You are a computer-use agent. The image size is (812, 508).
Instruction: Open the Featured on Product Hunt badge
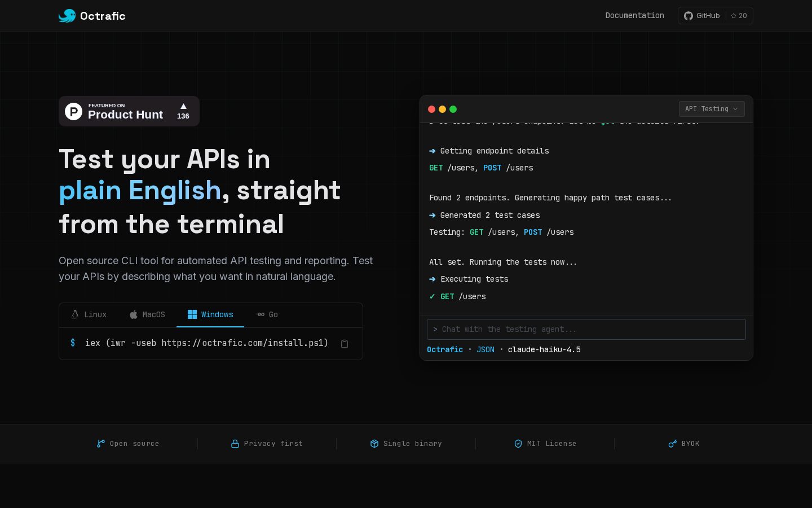[x=129, y=111]
